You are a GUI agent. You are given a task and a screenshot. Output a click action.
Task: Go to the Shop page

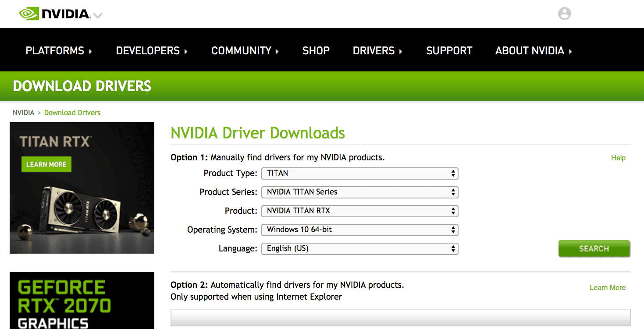click(x=316, y=51)
